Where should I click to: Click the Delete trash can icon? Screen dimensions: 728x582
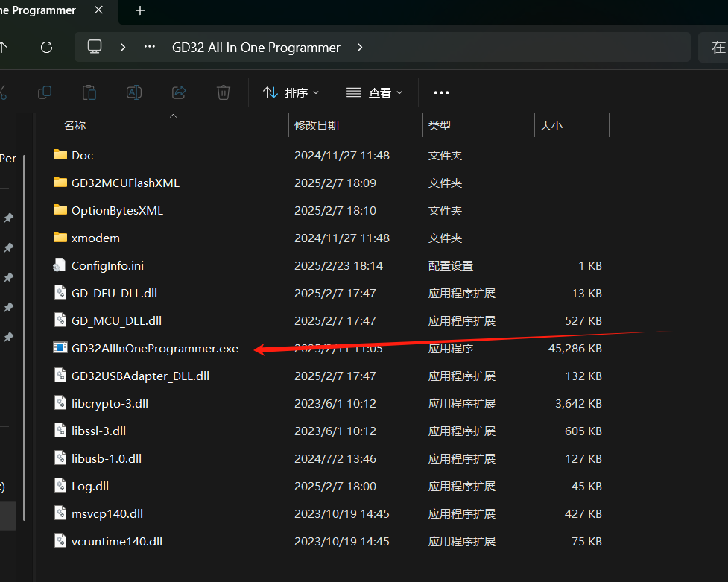pos(224,92)
